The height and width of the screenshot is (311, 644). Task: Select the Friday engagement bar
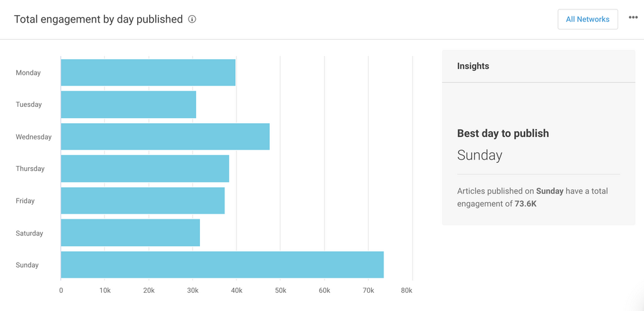(x=142, y=200)
